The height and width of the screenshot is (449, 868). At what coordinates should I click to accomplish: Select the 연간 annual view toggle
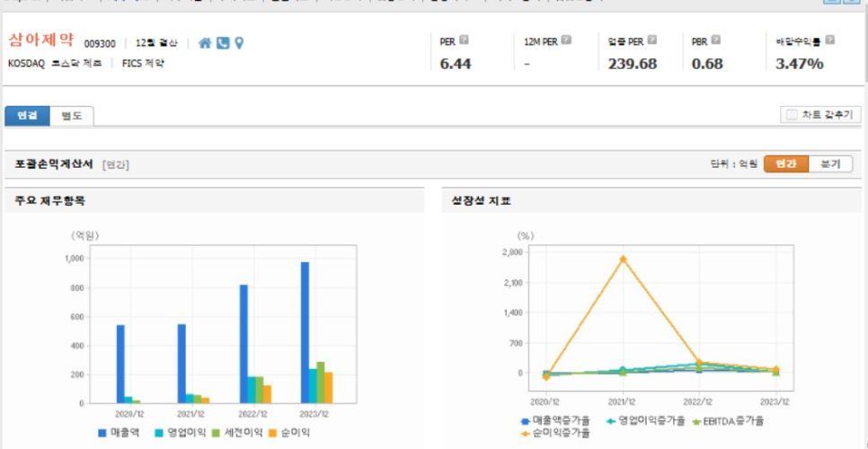(x=786, y=163)
